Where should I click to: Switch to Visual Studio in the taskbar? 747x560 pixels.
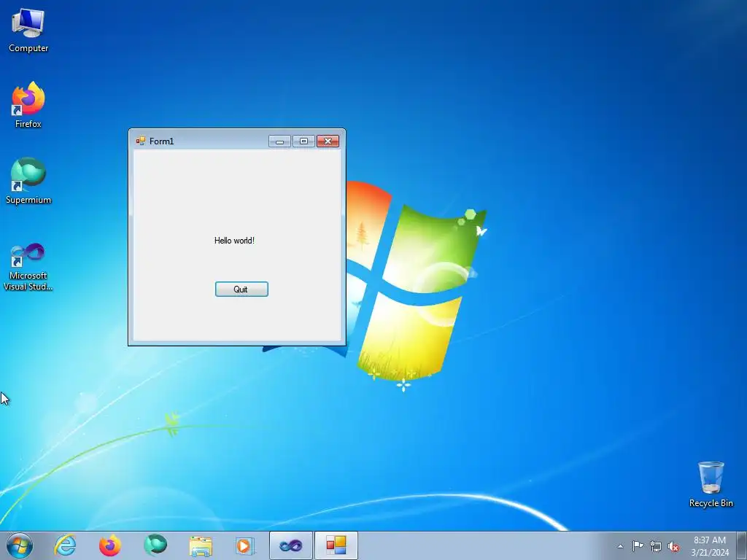(291, 545)
